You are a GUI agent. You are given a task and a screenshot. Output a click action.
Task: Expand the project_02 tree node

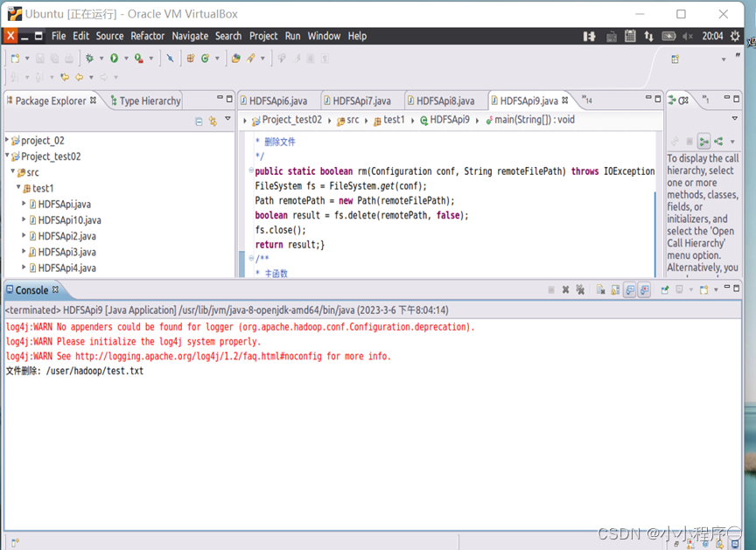[8, 140]
